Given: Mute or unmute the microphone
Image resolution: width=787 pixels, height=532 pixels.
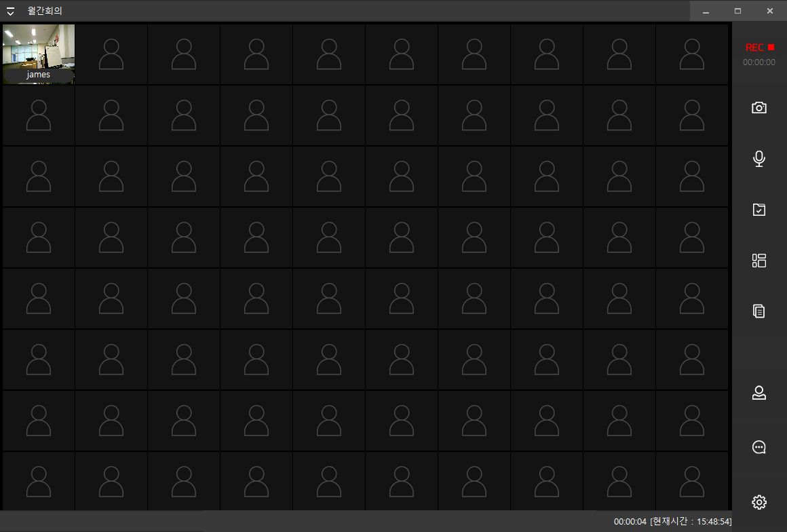Looking at the screenshot, I should pyautogui.click(x=759, y=159).
